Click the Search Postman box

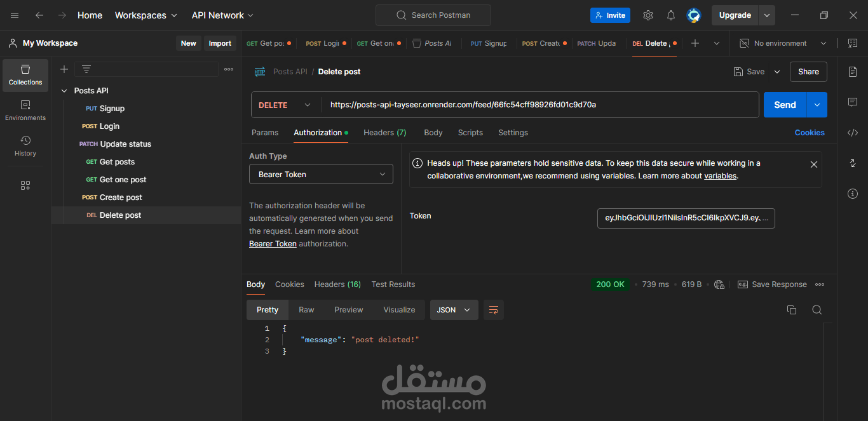[x=433, y=15]
